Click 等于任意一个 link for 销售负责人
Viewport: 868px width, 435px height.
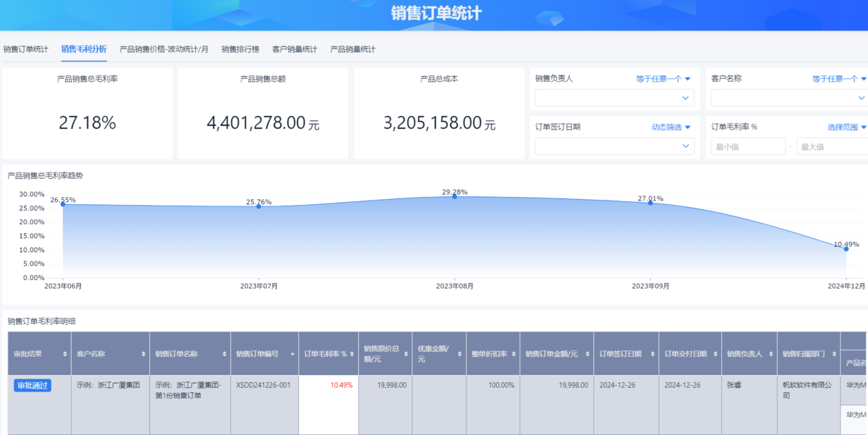[663, 79]
